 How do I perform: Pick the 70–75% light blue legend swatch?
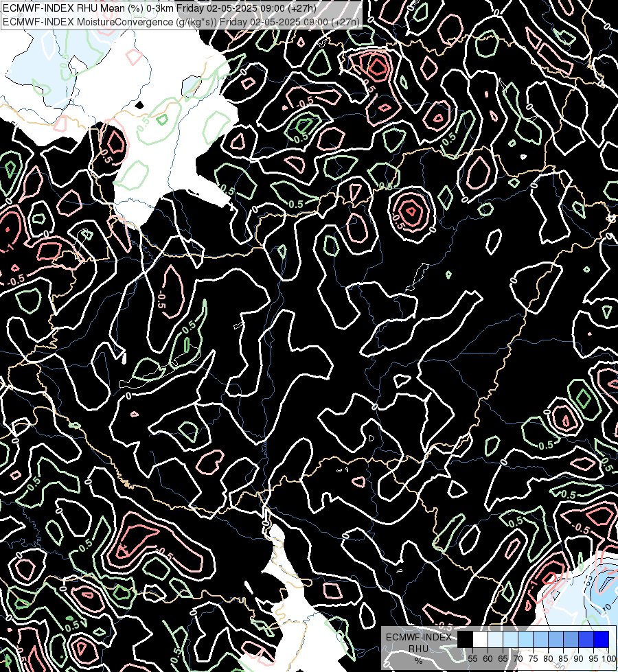[526, 639]
